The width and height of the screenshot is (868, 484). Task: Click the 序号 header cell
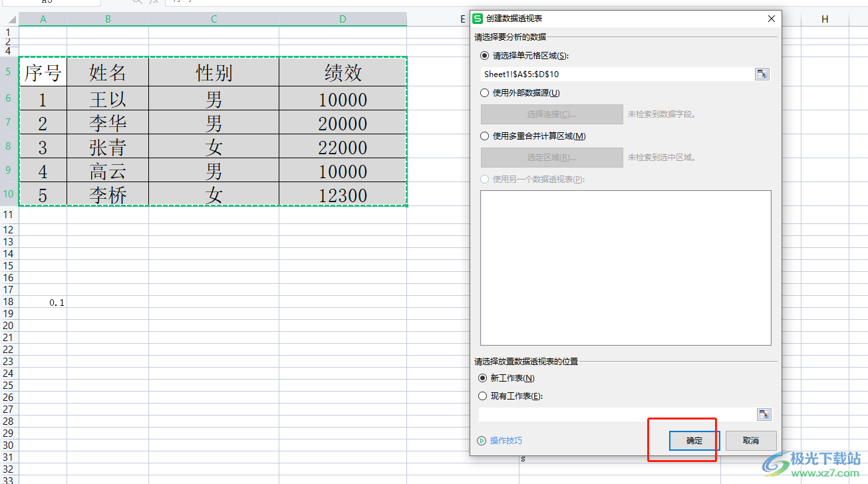(x=43, y=72)
